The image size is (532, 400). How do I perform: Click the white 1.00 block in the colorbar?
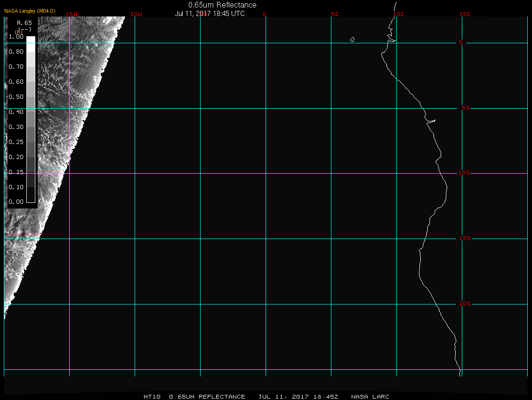point(31,40)
